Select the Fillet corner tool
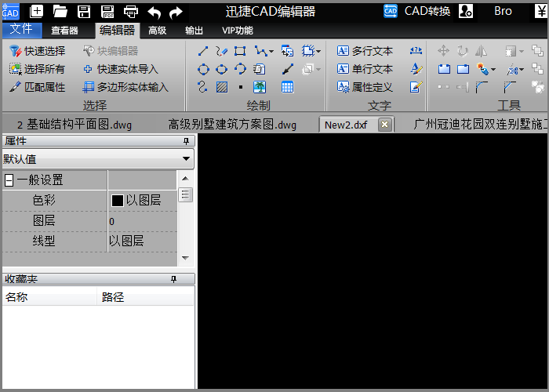The height and width of the screenshot is (392, 549). coord(482,87)
